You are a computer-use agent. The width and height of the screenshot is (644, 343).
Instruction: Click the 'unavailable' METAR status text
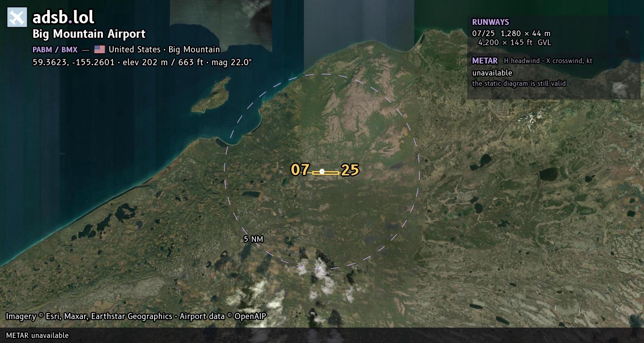[x=492, y=73]
